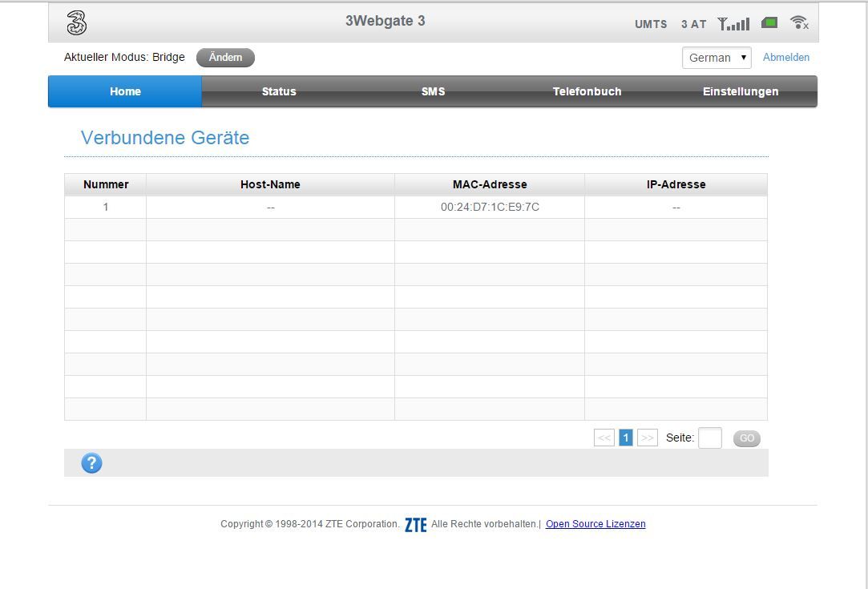The width and height of the screenshot is (868, 589).
Task: Open the Open Source Lizenzen link
Action: coord(595,524)
